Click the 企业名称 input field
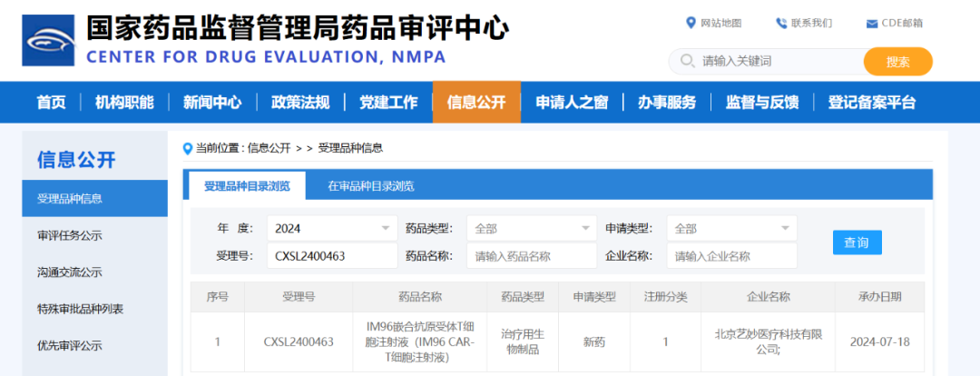This screenshot has width=980, height=376. click(x=731, y=256)
